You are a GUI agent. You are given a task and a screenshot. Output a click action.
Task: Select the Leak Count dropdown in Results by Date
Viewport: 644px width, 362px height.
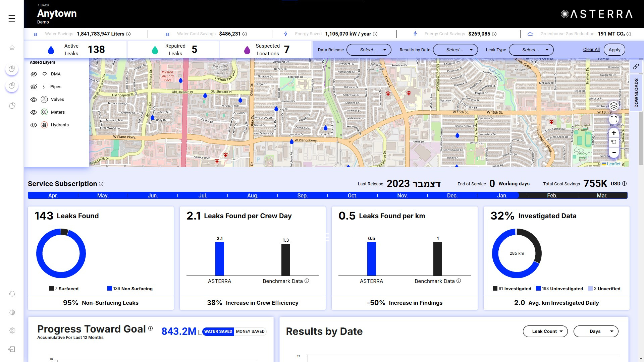coord(544,331)
